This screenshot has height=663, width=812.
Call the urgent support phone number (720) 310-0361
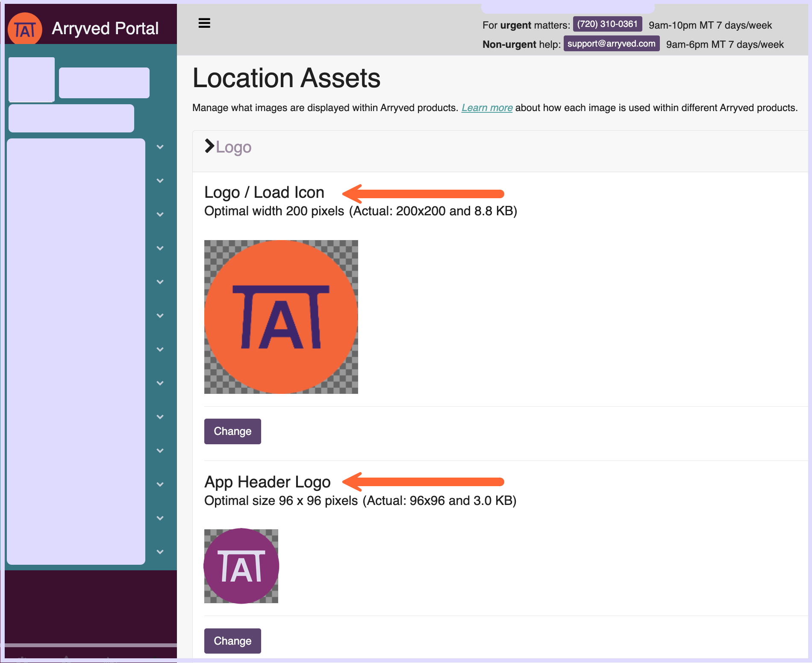click(x=607, y=24)
